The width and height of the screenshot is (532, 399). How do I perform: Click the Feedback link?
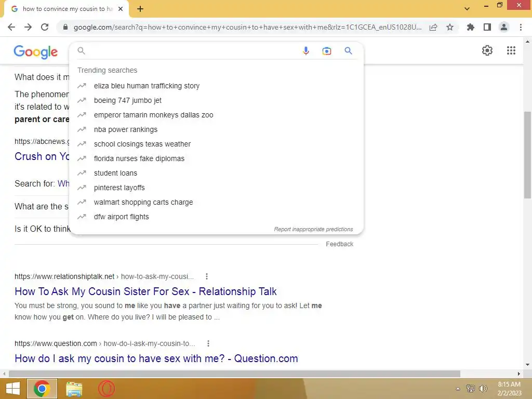pyautogui.click(x=340, y=244)
